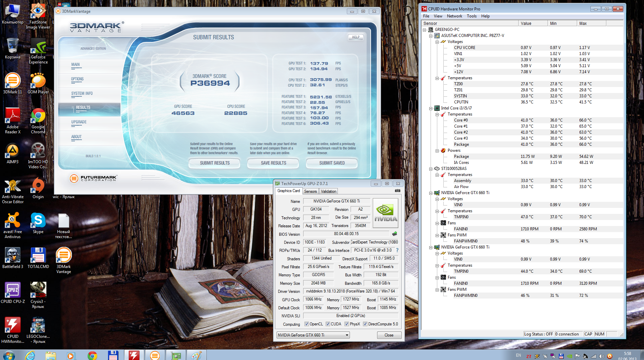Viewport: 644px width, 360px height.
Task: Open TOTALCMD desktop shortcut
Action: click(38, 258)
